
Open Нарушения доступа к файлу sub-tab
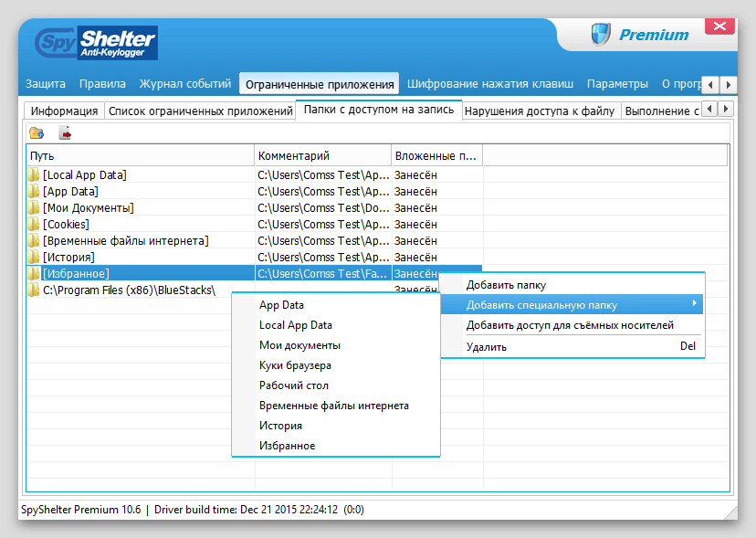pyautogui.click(x=540, y=111)
